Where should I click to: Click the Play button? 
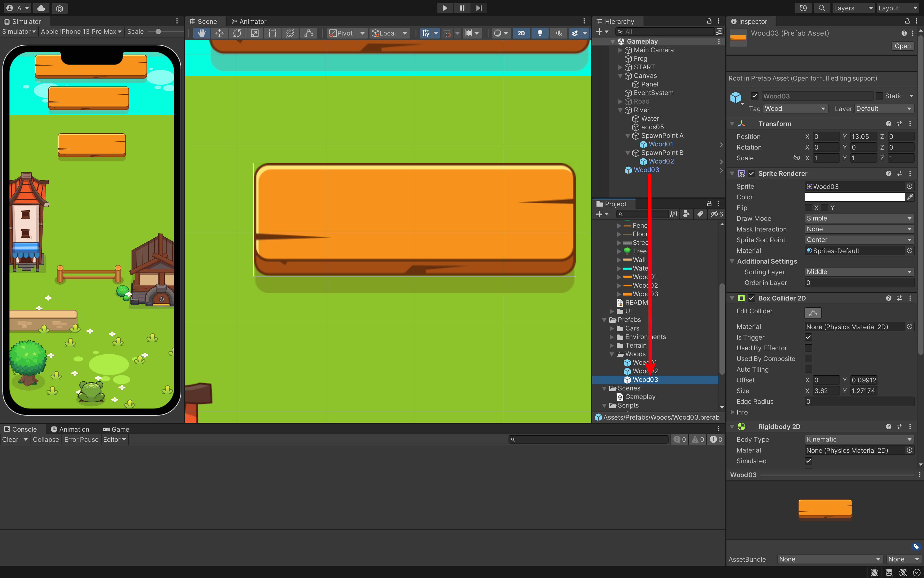pos(445,8)
